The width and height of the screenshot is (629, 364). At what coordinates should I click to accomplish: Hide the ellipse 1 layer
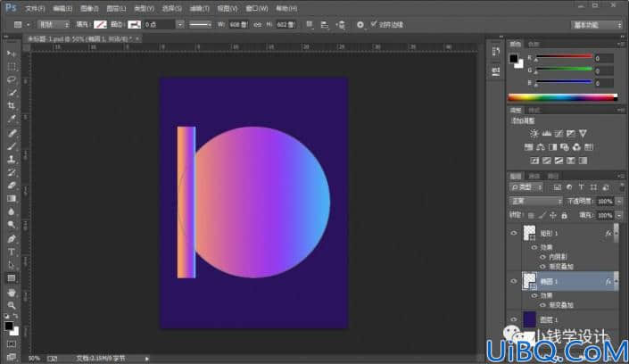click(x=514, y=281)
